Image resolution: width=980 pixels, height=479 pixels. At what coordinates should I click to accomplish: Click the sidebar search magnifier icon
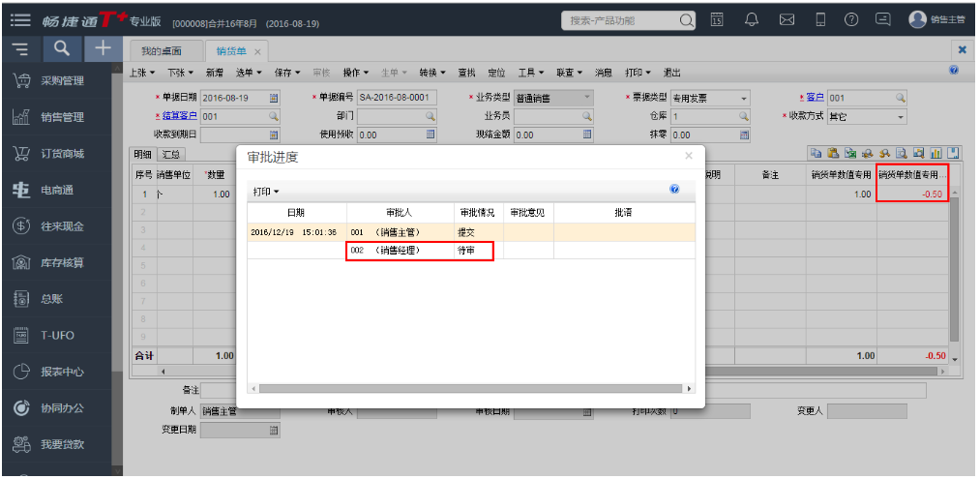pos(62,47)
